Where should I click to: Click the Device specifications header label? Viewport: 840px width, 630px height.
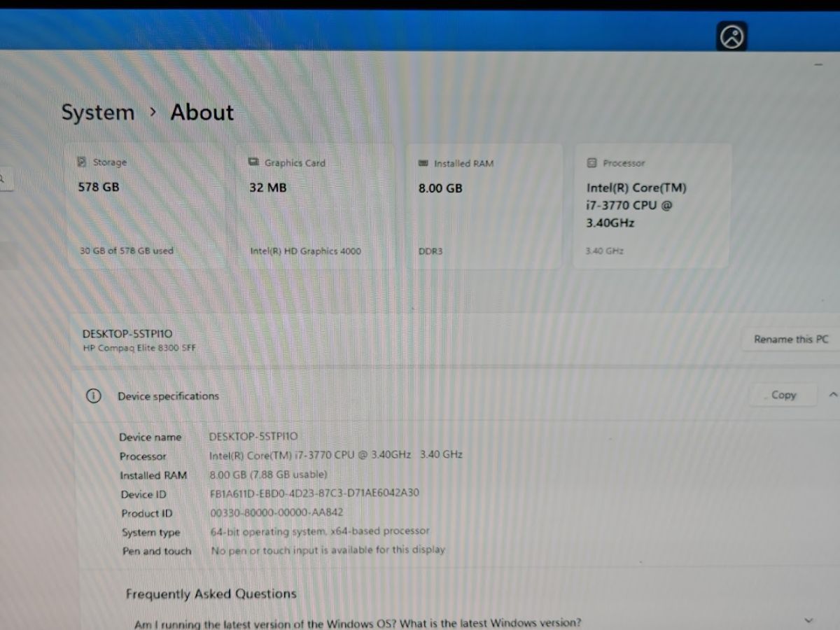(x=168, y=396)
